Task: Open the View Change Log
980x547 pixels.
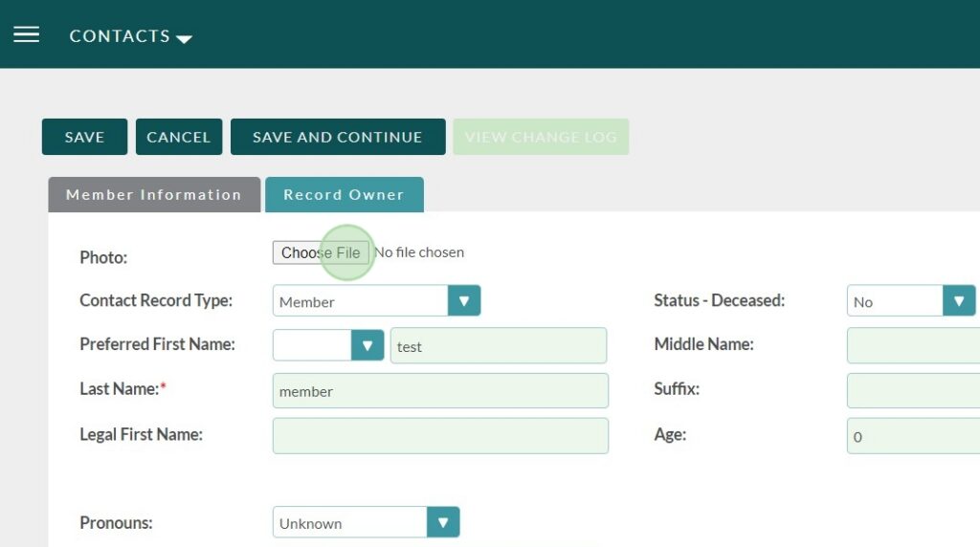Action: click(x=541, y=137)
